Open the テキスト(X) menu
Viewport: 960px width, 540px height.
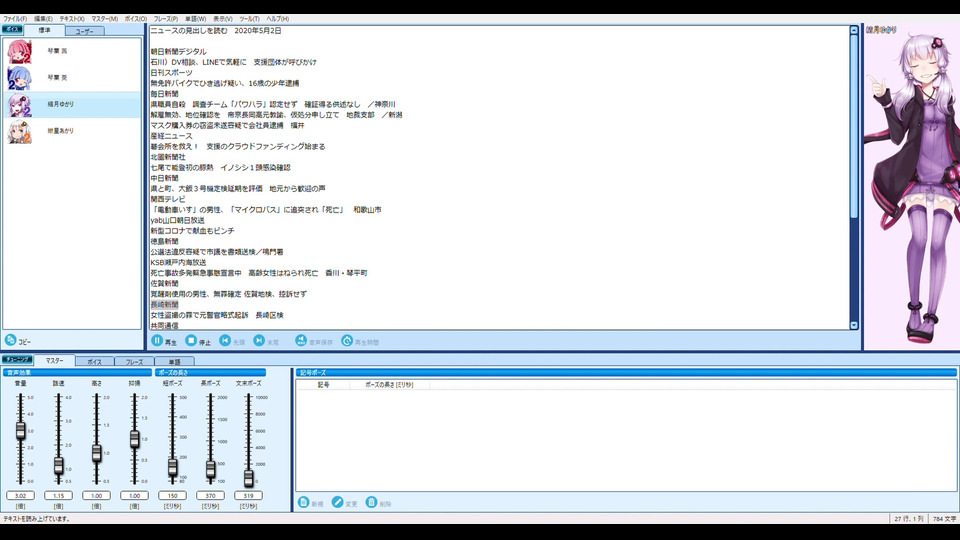click(x=72, y=19)
